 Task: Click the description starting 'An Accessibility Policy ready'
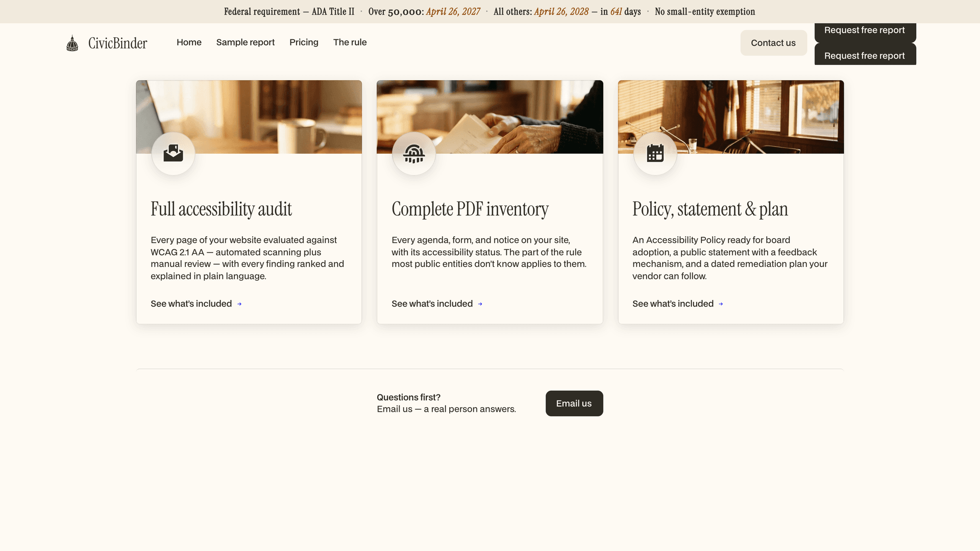point(730,258)
